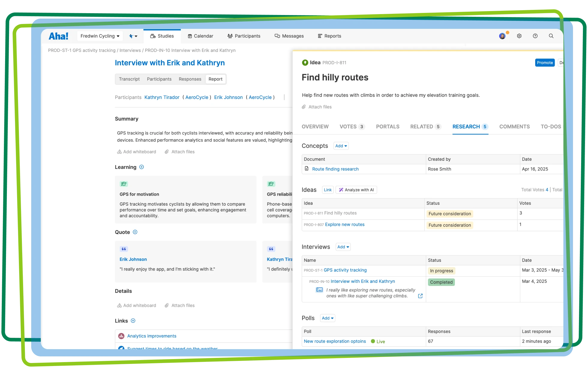Click the plus icon next to Learning
The image size is (588, 369).
[x=142, y=167]
